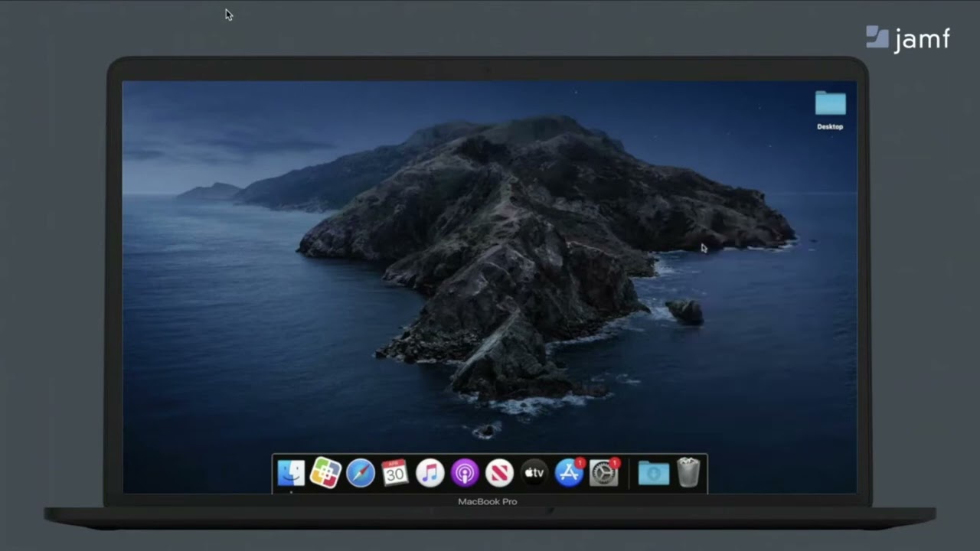Launch the Music app from Dock
This screenshot has width=980, height=551.
coord(430,473)
